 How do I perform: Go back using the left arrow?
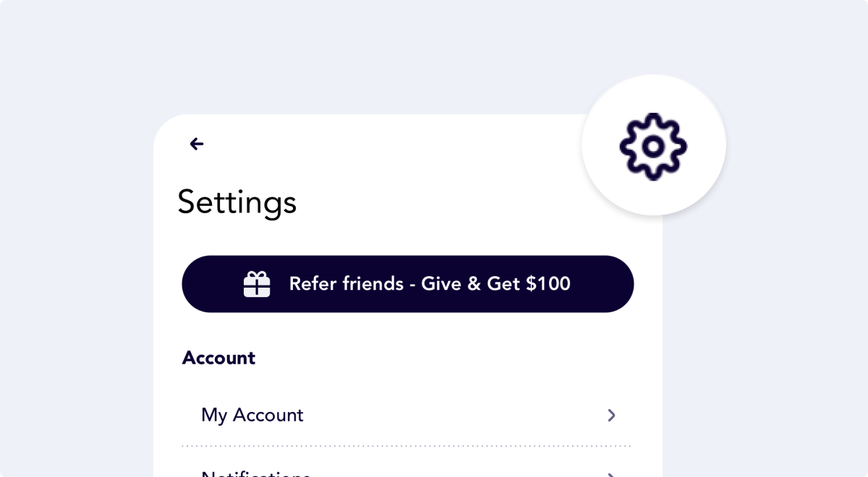[x=197, y=144]
